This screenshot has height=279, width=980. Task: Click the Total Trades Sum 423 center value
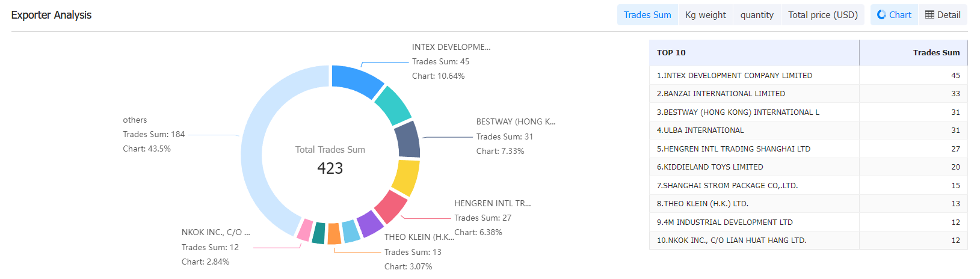click(330, 168)
